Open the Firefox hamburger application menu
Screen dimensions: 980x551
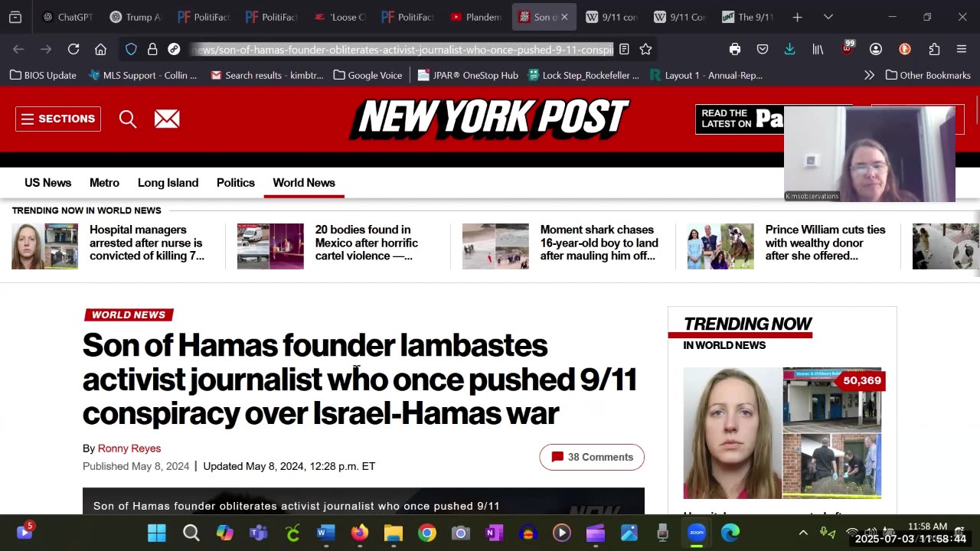(962, 49)
